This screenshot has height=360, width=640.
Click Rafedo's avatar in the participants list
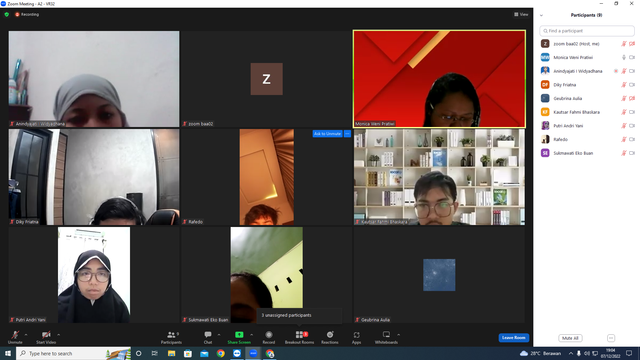tap(545, 139)
